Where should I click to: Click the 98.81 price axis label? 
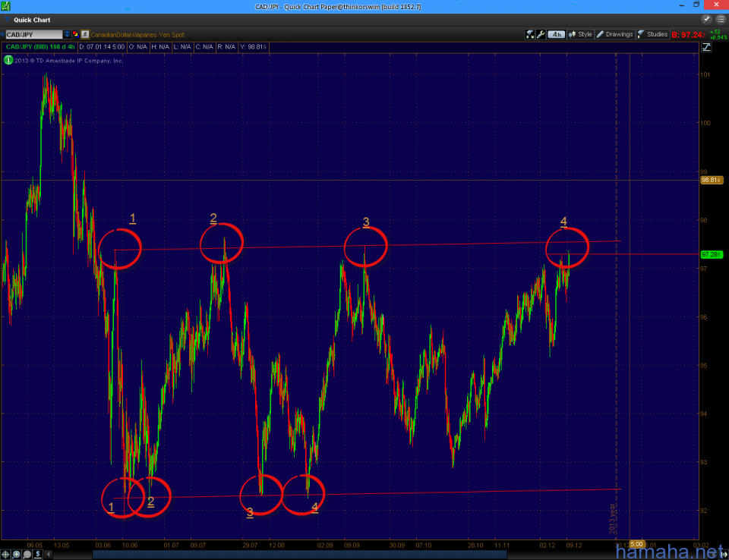coord(712,180)
